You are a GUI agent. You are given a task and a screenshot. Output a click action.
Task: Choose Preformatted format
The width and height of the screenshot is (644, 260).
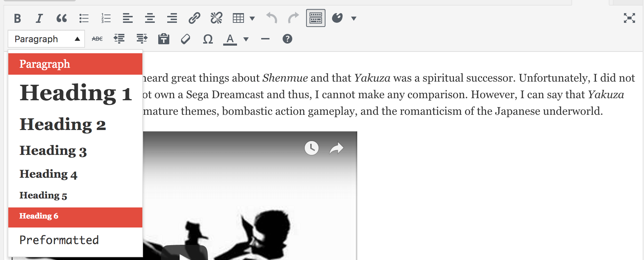(75, 240)
